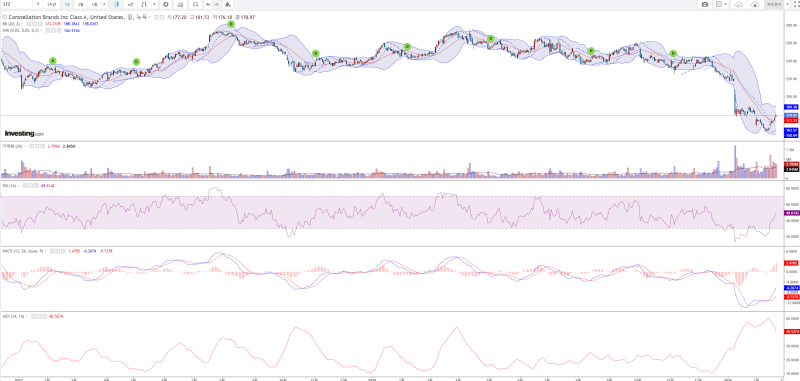Open the RSI (14) legend dropdown arrow
This screenshot has width=800, height=381.
click(18, 186)
